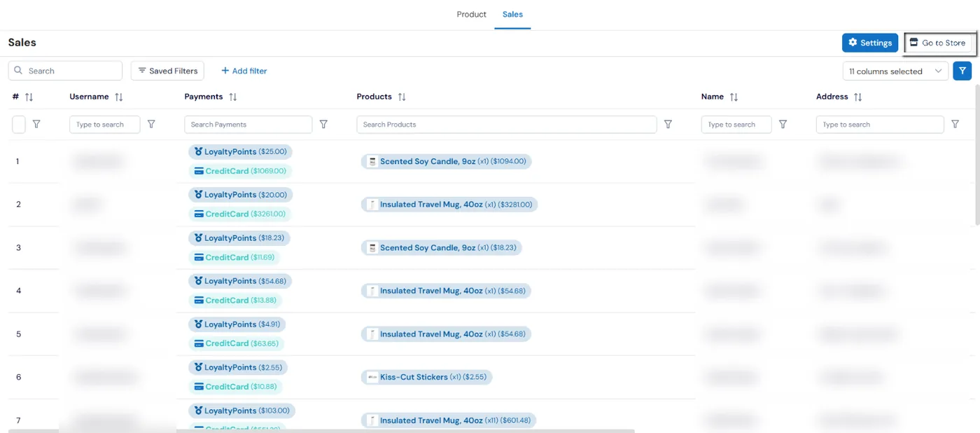Open Scented Soy Candle ($18.23) product tag

tap(442, 248)
